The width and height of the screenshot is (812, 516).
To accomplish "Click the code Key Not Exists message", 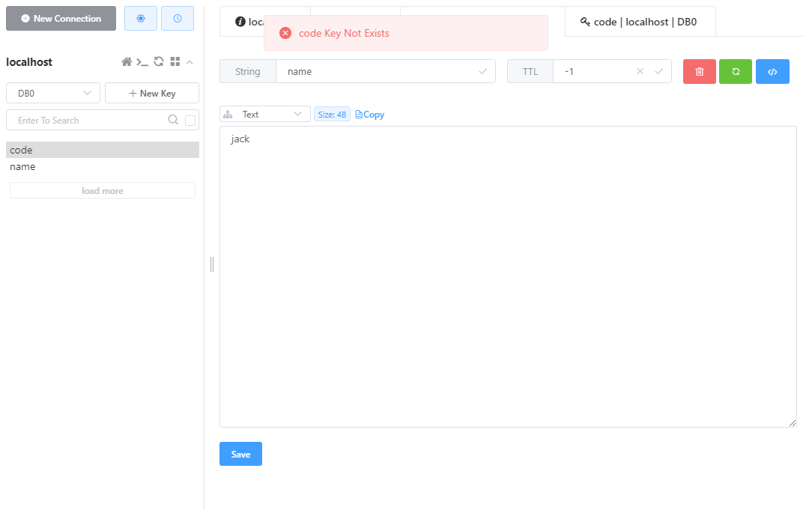I will (x=344, y=33).
